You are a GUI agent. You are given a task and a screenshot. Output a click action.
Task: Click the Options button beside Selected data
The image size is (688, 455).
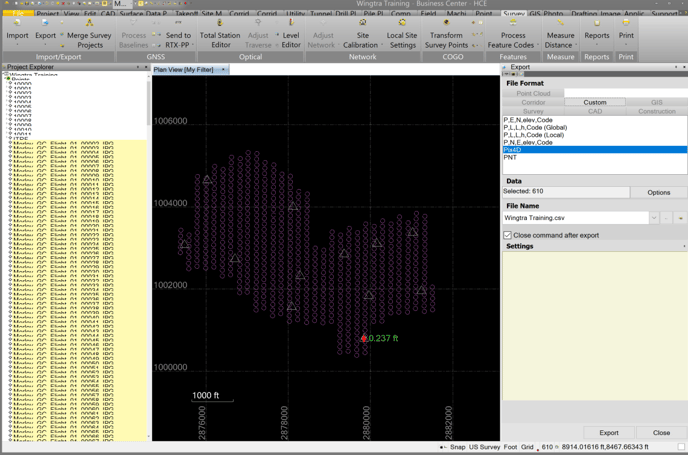[658, 192]
